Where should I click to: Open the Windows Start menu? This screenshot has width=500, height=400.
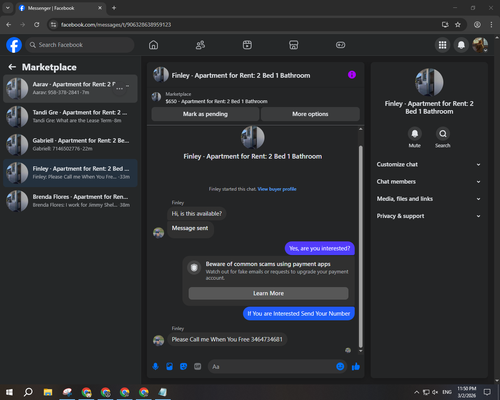pyautogui.click(x=9, y=392)
